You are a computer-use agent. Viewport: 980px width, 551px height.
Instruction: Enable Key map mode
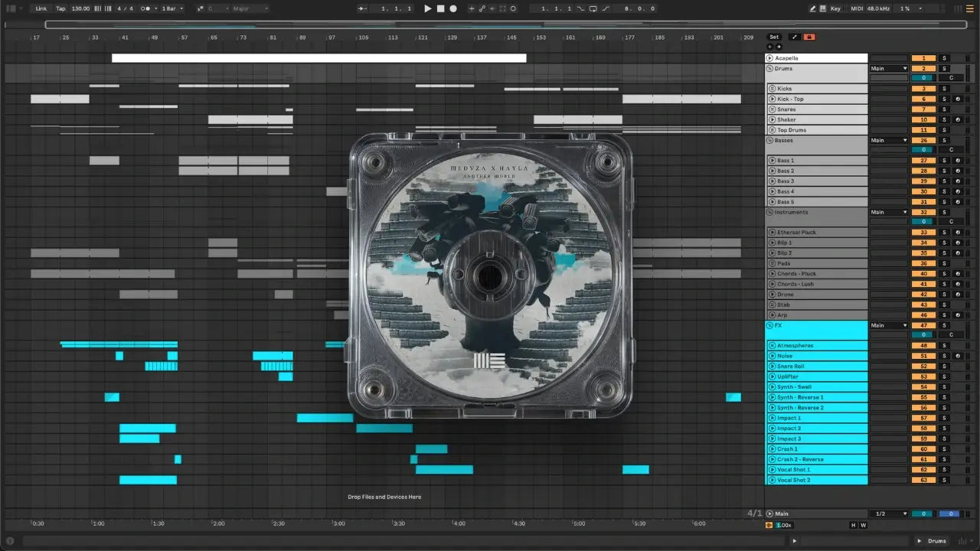click(835, 8)
